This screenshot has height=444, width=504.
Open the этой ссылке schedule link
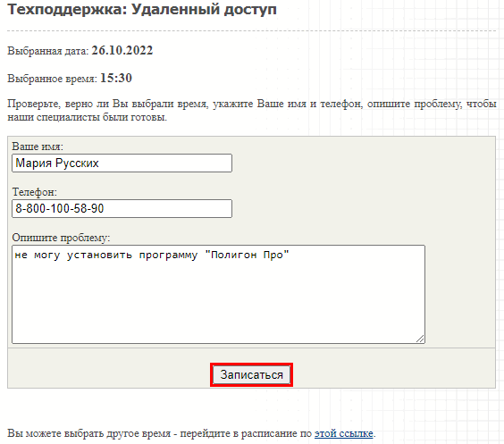pyautogui.click(x=344, y=433)
